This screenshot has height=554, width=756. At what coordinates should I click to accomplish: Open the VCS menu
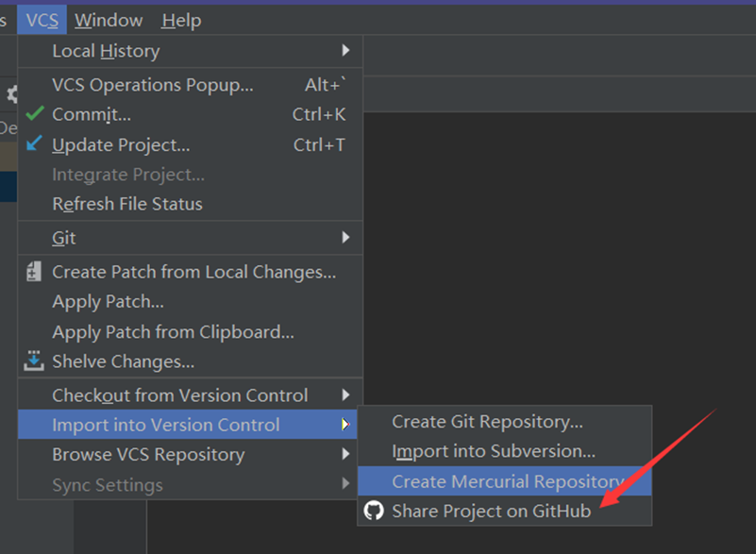click(42, 20)
